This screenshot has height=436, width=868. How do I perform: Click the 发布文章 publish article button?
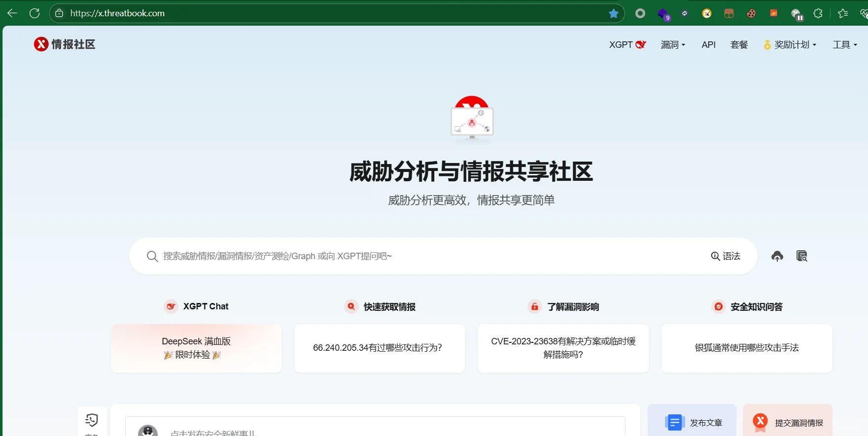pyautogui.click(x=692, y=421)
